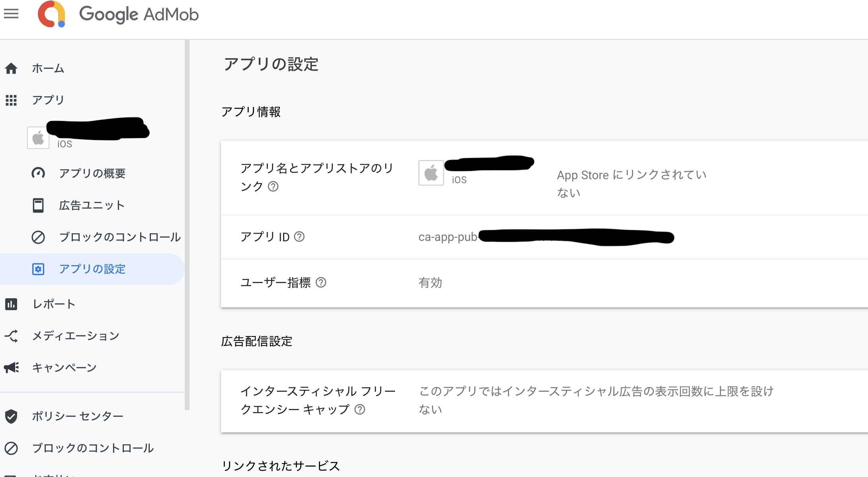The image size is (868, 477).
Task: Open the hamburger navigation menu
Action: pos(11,14)
